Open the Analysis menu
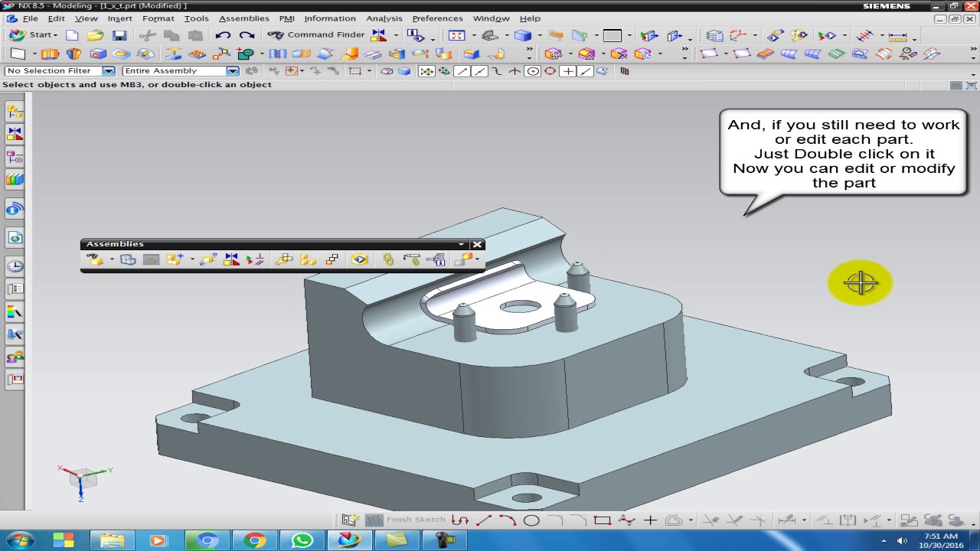The width and height of the screenshot is (980, 551). point(384,18)
